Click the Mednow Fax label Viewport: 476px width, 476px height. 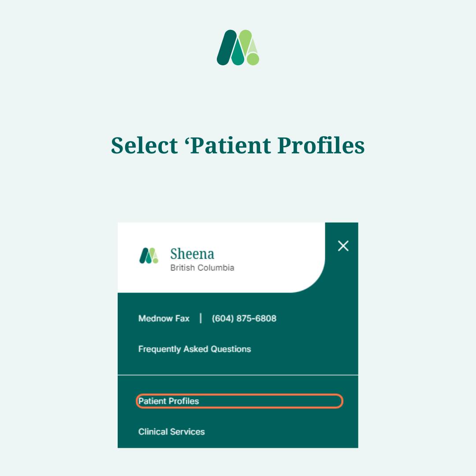click(164, 319)
